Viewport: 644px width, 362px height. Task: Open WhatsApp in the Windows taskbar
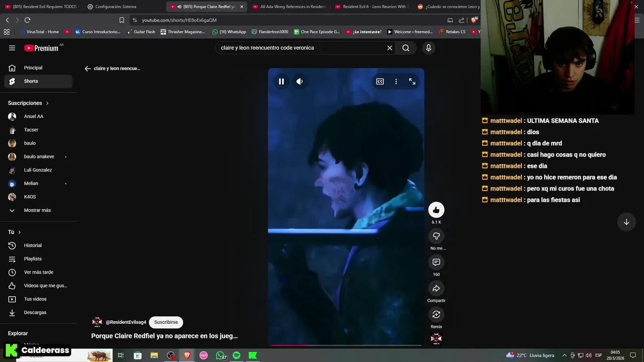pos(220,355)
